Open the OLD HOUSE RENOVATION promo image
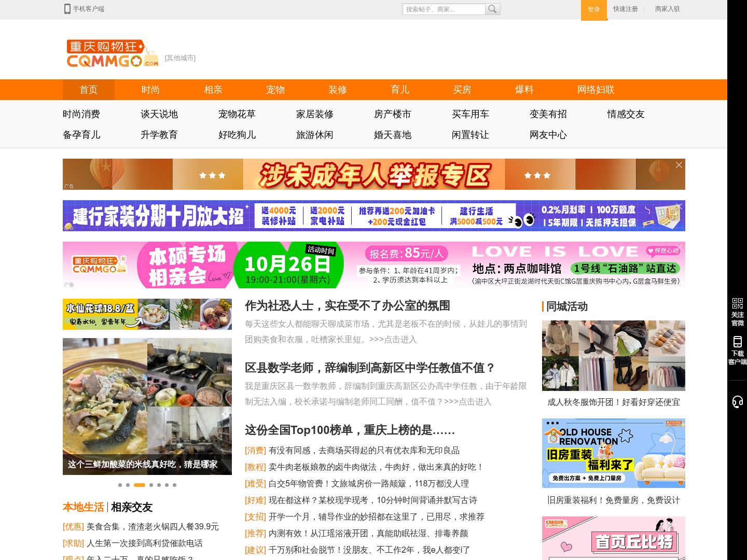This screenshot has height=560, width=747. point(614,453)
